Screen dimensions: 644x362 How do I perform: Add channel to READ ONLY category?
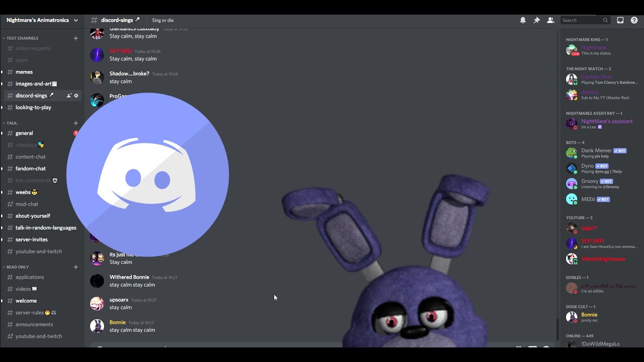pos(76,267)
